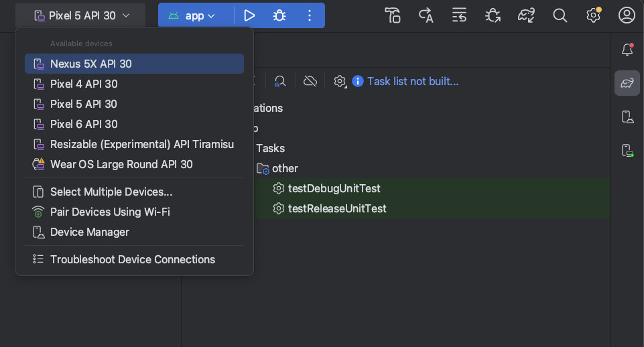Open Running Devices sidebar icon
The image size is (644, 347).
point(627,150)
